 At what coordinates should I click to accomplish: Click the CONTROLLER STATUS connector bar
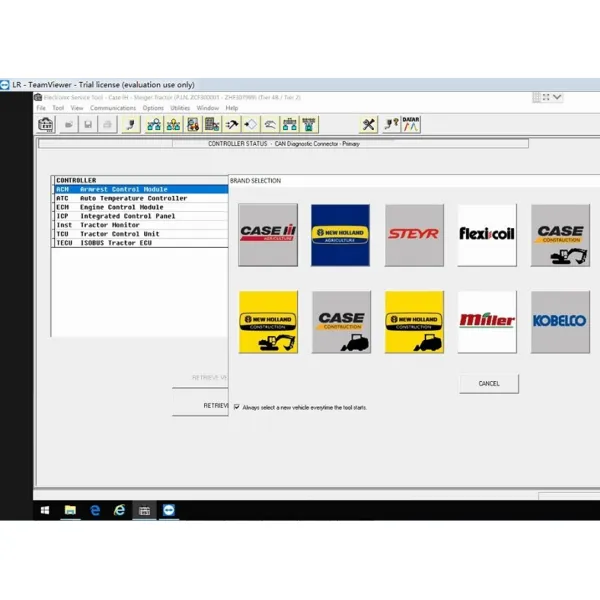283,144
